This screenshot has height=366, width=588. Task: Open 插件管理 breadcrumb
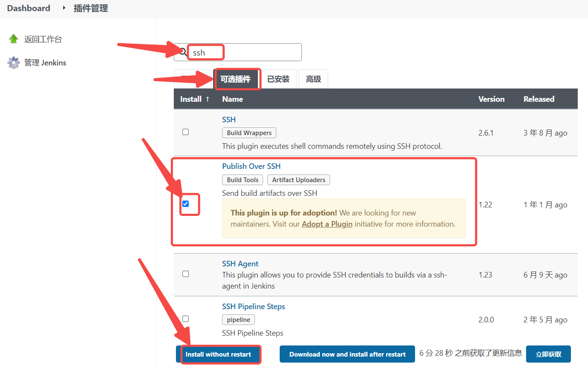[91, 8]
